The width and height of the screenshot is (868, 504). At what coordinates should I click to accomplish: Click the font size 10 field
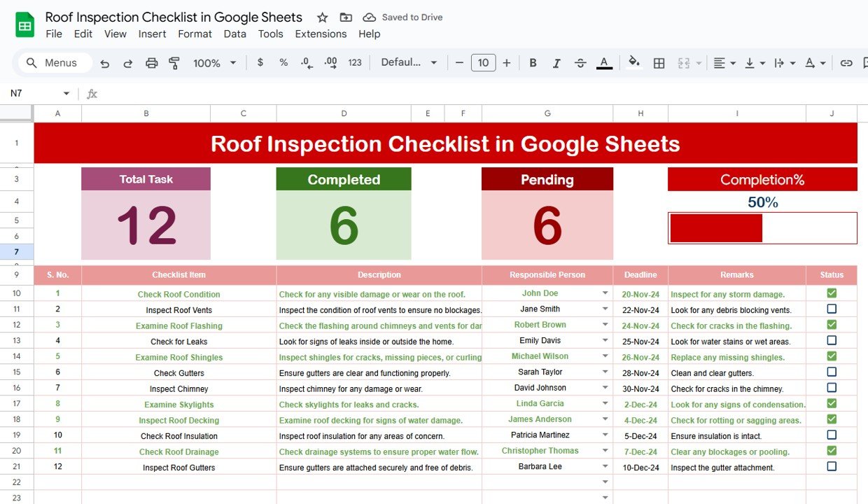pyautogui.click(x=483, y=62)
